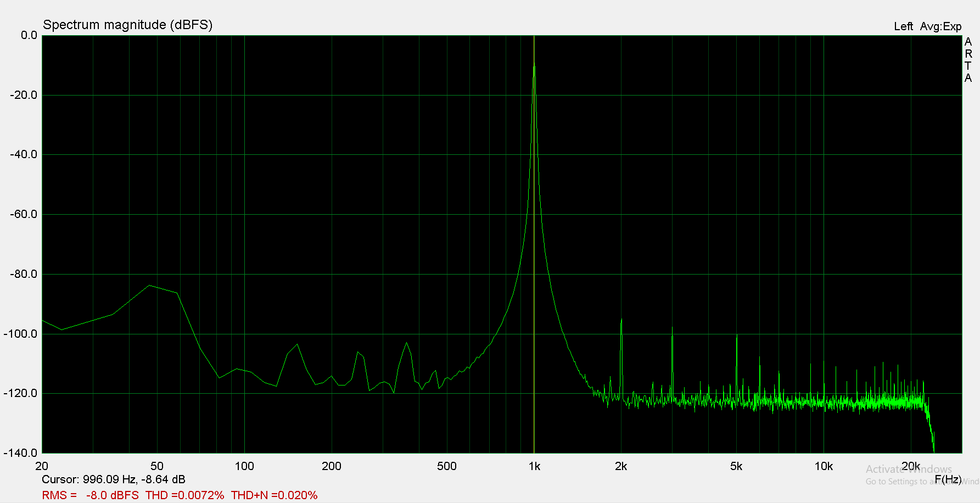Click the yellow cursor line at 1k

[x=534, y=244]
